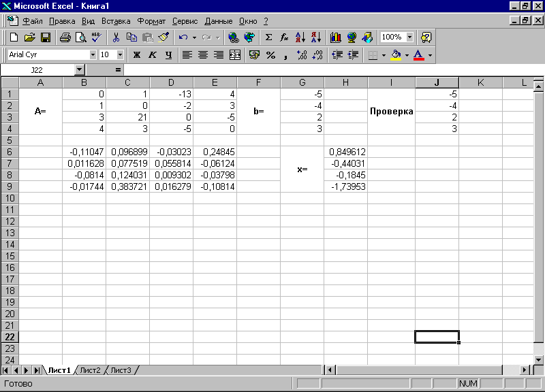Open the Вставка menu

(116, 21)
